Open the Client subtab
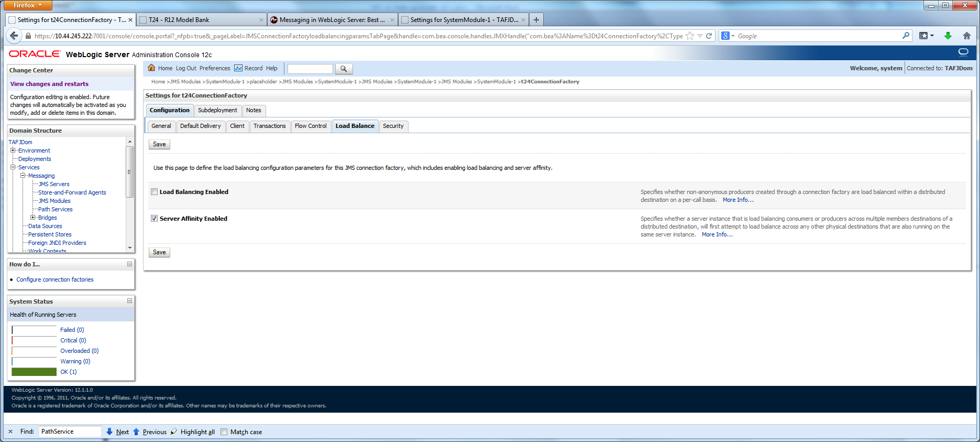980x442 pixels. (x=237, y=126)
